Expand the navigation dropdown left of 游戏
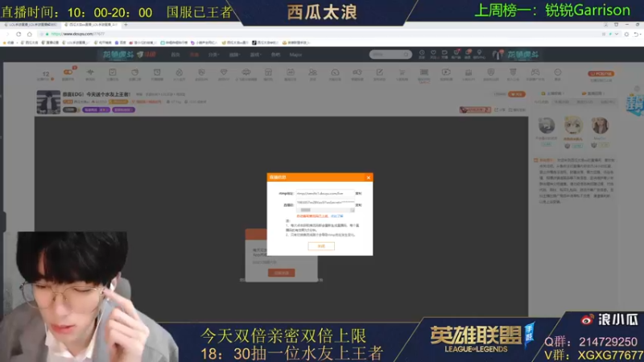This screenshot has height=362, width=644. (234, 55)
